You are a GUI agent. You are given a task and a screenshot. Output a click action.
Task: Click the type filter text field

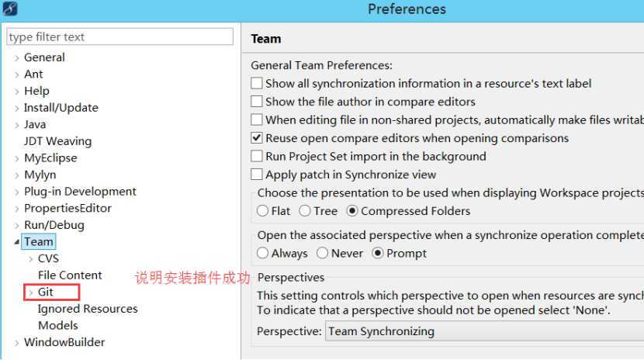click(120, 37)
